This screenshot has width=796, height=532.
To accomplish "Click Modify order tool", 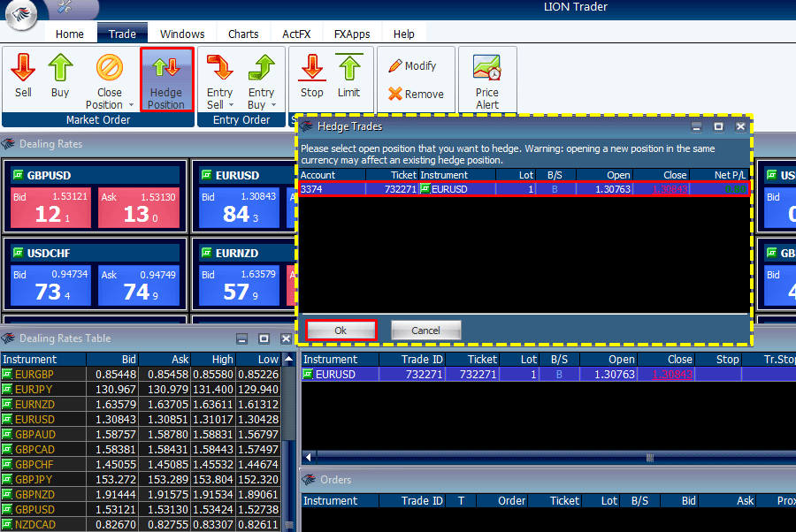I will [413, 66].
